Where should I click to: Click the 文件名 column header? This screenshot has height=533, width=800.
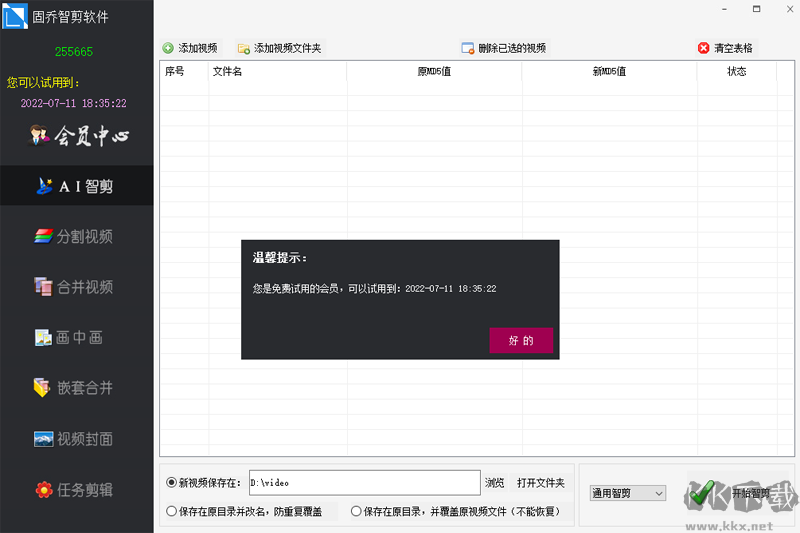pos(228,71)
